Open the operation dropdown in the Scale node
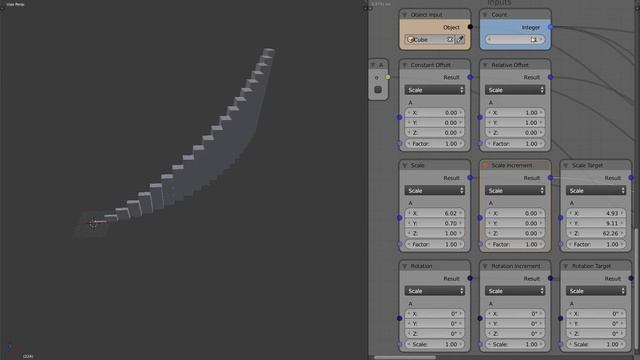 tap(435, 191)
